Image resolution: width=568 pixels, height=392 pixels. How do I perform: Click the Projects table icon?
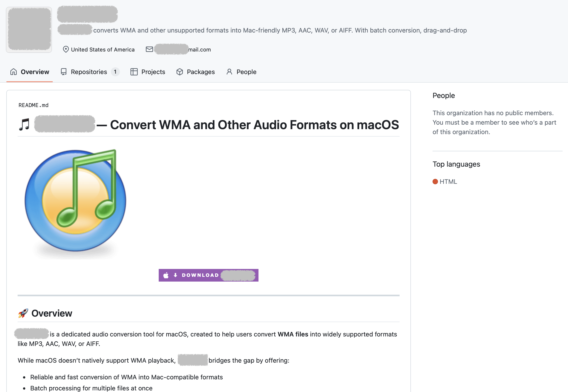[134, 72]
